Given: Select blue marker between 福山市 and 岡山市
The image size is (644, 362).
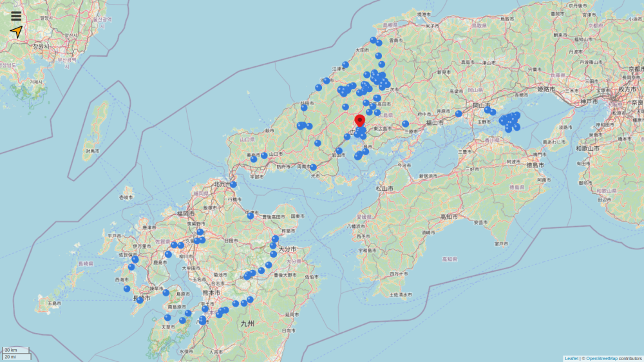Looking at the screenshot, I should [x=459, y=114].
